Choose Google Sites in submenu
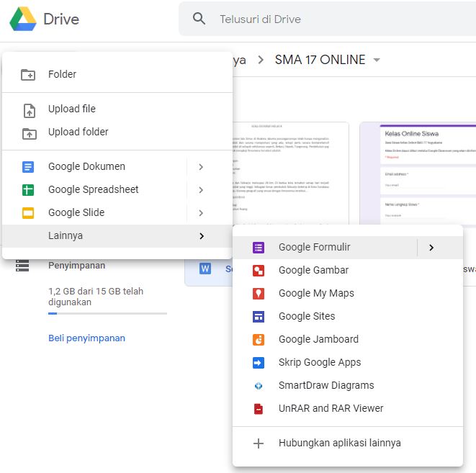This screenshot has height=473, width=476. click(x=348, y=317)
